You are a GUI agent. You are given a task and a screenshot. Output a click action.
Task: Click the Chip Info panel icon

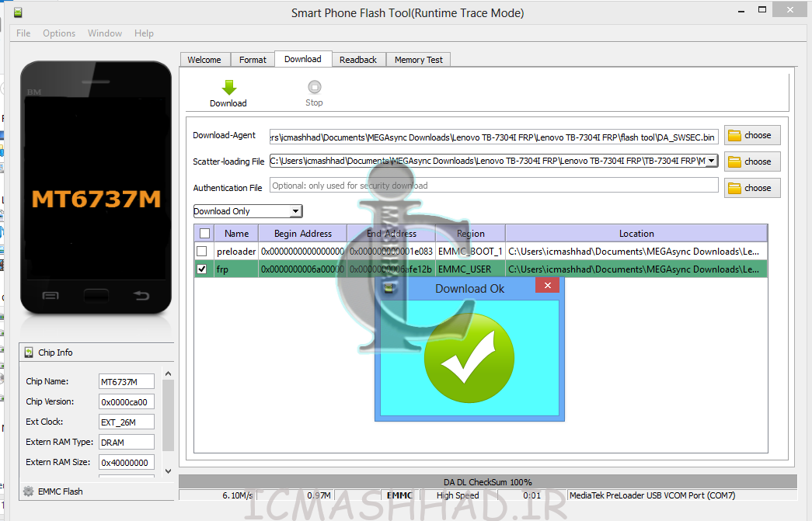pyautogui.click(x=29, y=353)
